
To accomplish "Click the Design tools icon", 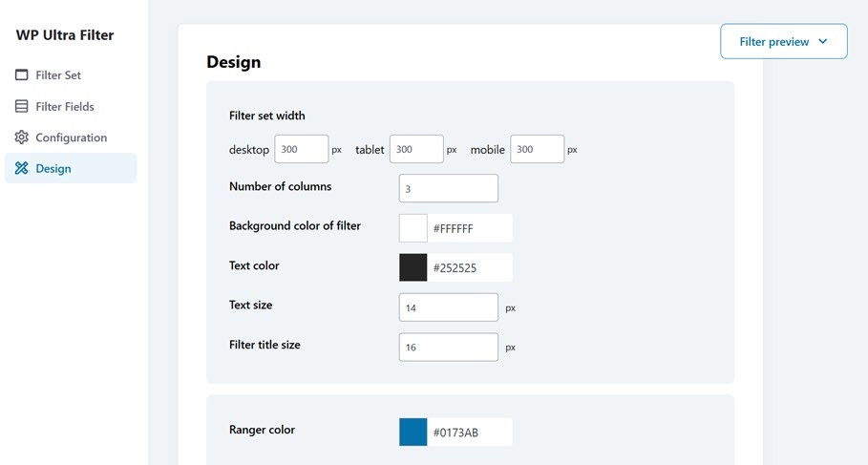I will 22,169.
